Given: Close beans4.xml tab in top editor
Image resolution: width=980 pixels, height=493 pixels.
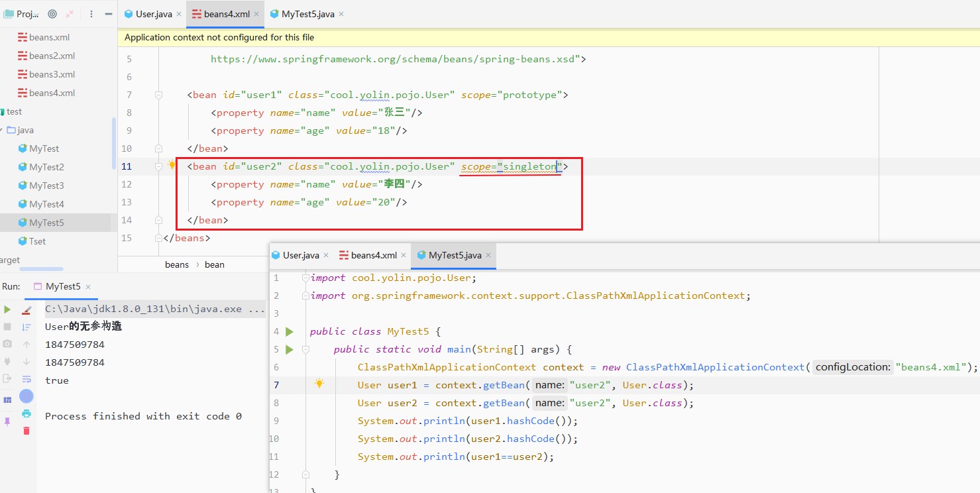Looking at the screenshot, I should coord(256,14).
